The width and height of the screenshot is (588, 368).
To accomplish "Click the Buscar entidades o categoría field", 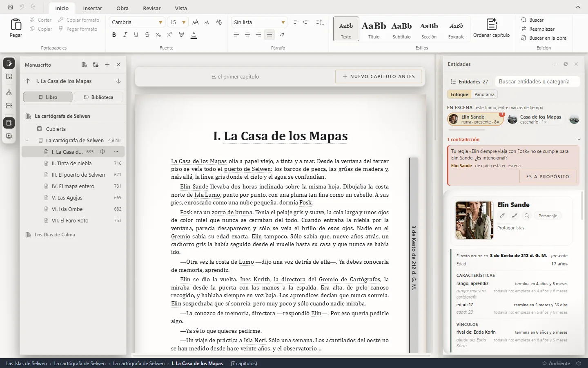I will tap(537, 81).
